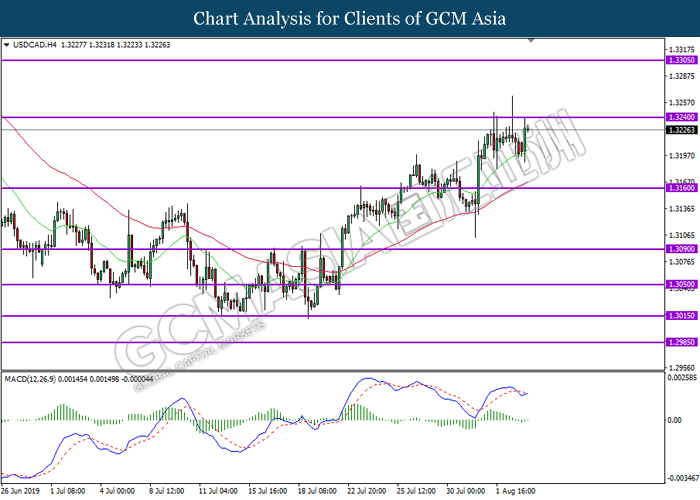Select the 1.29850 level price tag
The image size is (700, 500).
[x=681, y=342]
